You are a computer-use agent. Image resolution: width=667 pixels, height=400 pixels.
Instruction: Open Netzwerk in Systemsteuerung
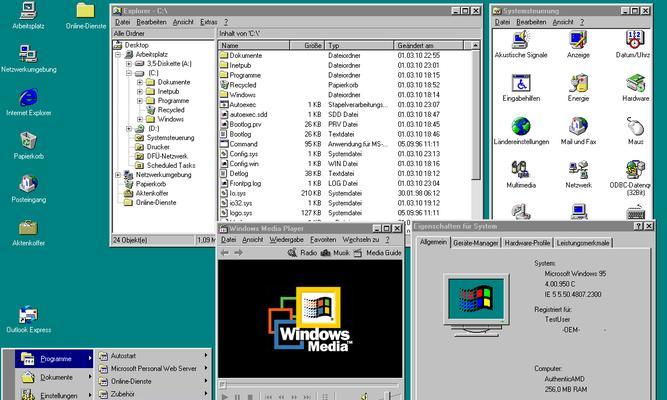tap(578, 174)
